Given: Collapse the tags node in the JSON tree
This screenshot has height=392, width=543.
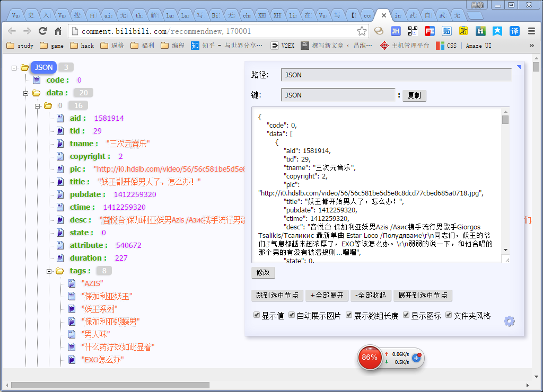Looking at the screenshot, I should (50, 271).
